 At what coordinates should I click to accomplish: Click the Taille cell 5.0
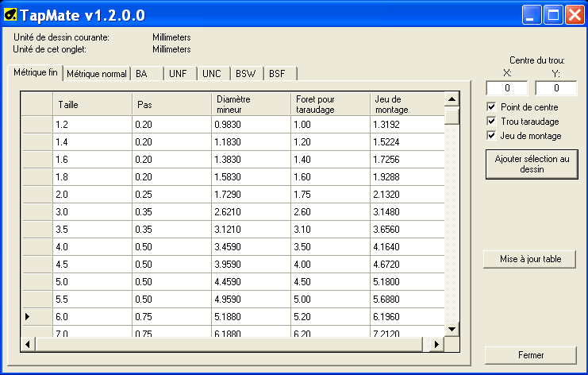tap(92, 282)
